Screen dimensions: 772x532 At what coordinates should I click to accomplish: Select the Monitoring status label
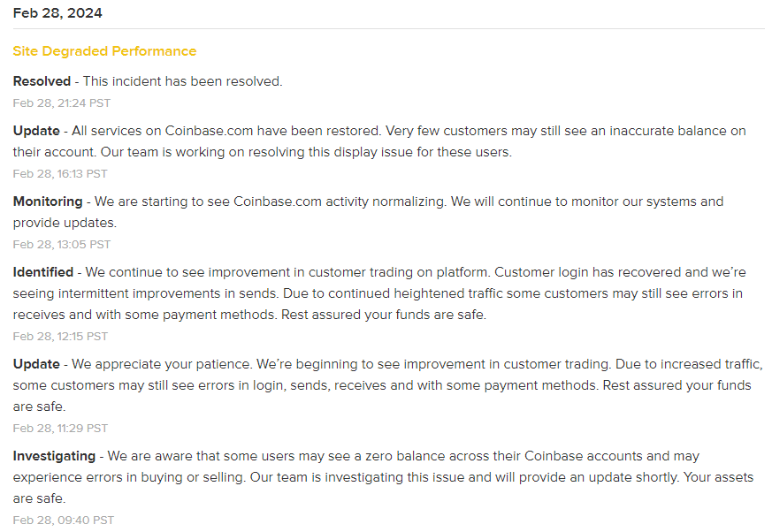[48, 201]
